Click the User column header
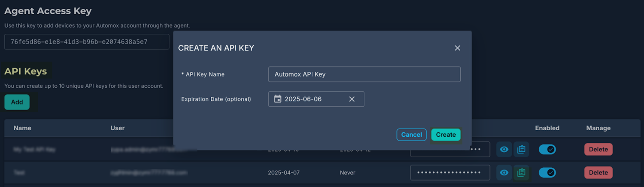 tap(117, 128)
